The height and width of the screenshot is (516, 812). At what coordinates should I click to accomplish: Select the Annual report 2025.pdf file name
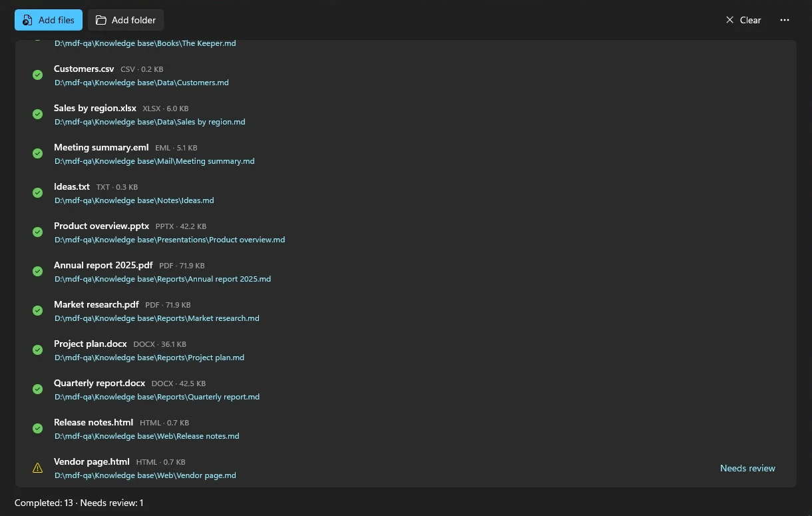click(x=103, y=265)
